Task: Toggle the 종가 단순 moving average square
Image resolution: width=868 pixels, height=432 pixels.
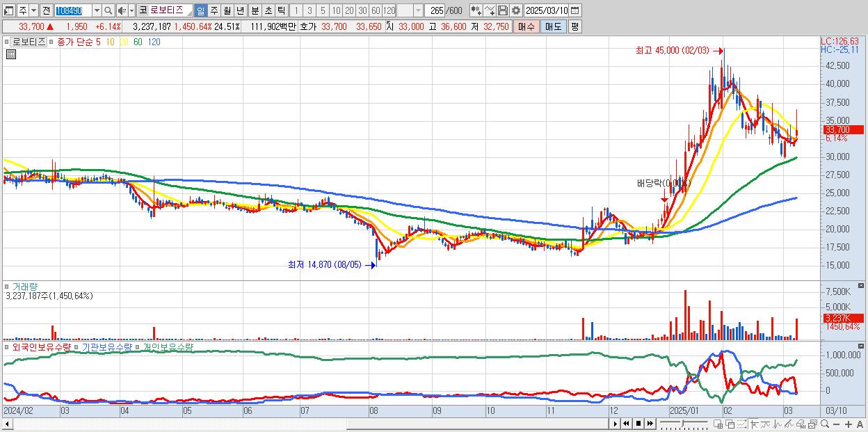Action: [52, 42]
